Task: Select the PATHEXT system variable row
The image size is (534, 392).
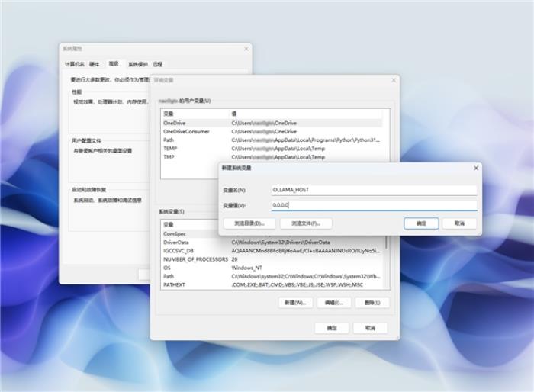Action: coord(272,284)
